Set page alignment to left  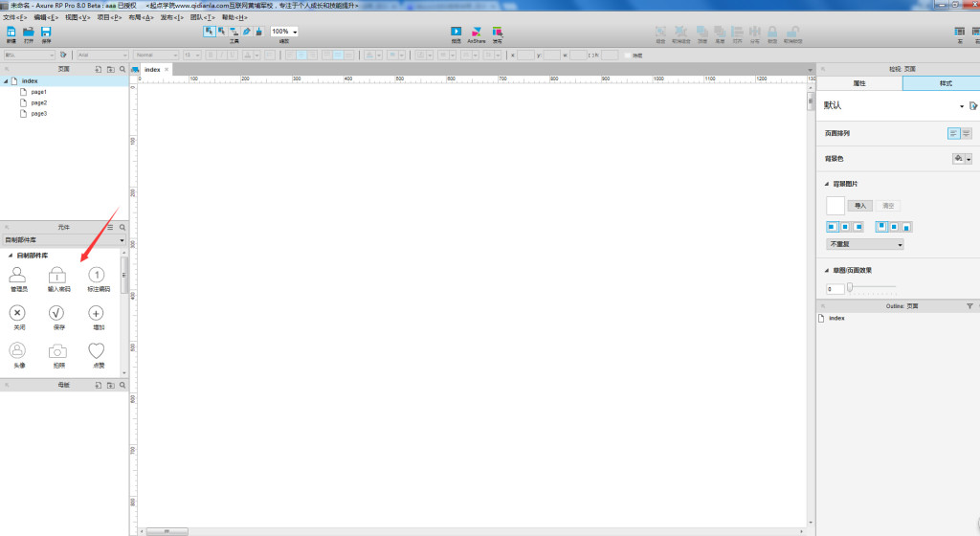[x=954, y=133]
